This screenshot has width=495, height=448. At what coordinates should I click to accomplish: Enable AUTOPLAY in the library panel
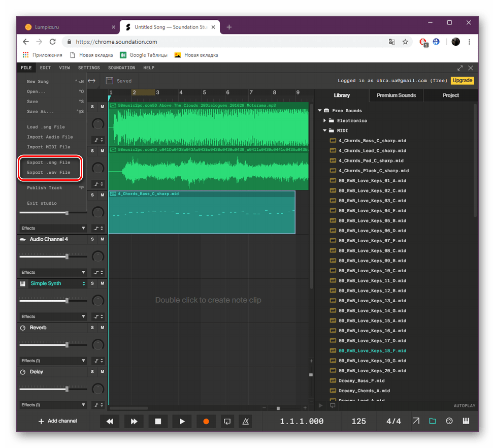click(464, 405)
